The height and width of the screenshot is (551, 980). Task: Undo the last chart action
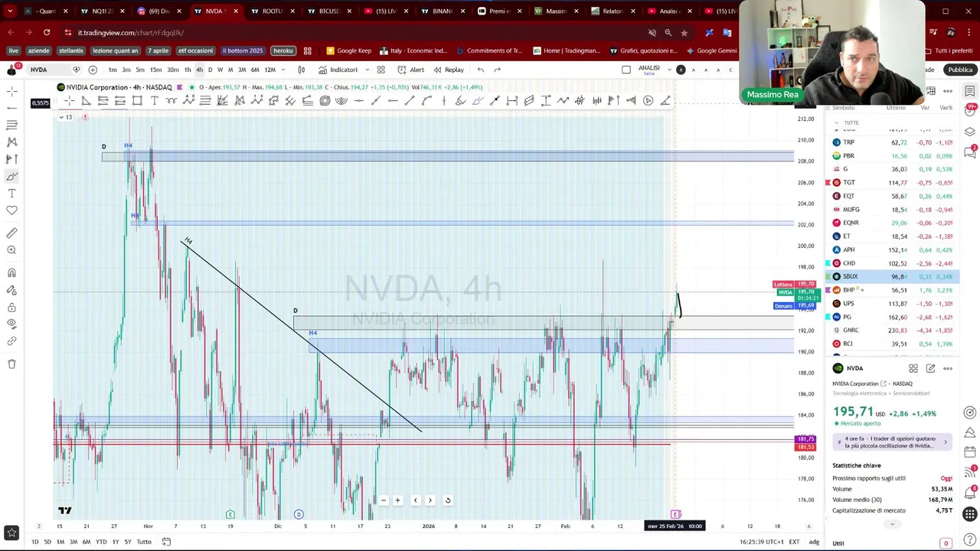click(480, 70)
